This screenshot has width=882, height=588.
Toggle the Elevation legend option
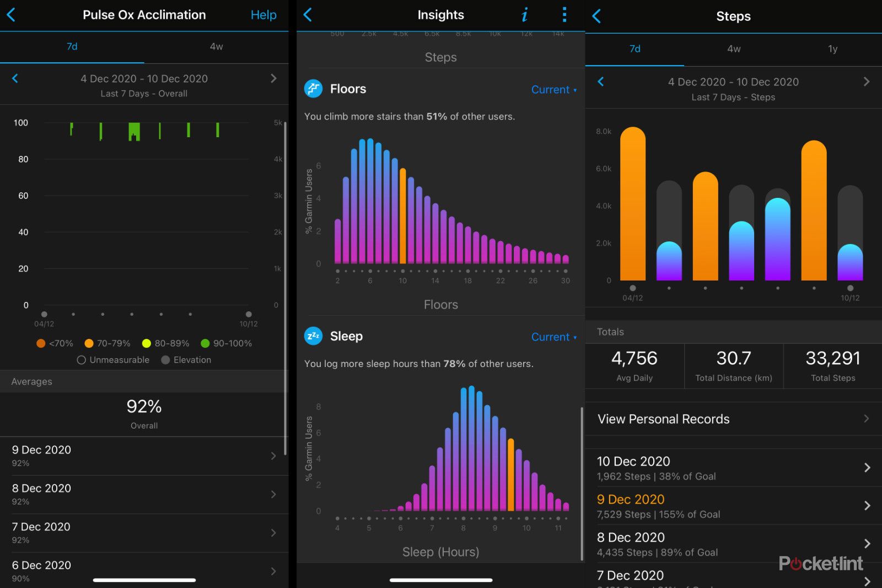coord(186,359)
